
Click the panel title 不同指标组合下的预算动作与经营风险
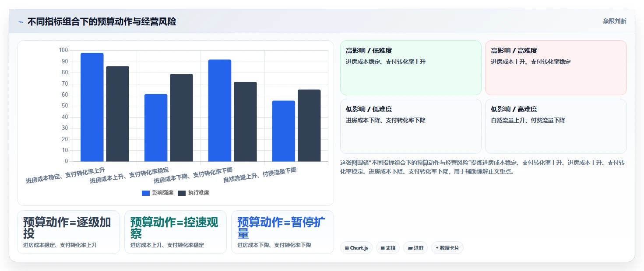[x=102, y=22]
